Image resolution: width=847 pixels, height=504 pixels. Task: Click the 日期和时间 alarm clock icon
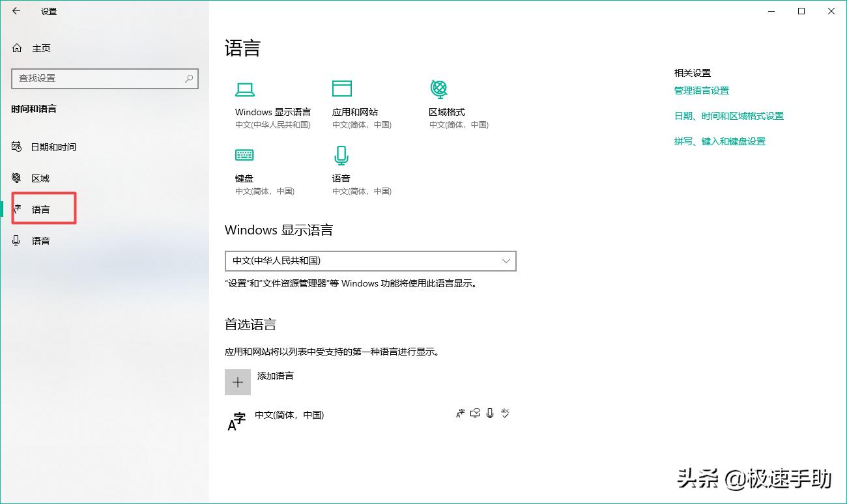pyautogui.click(x=16, y=147)
